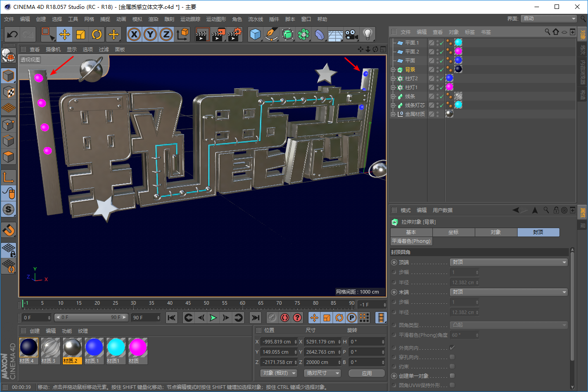The image size is (588, 392).
Task: Open the 文件 menu in main menu bar
Action: (x=9, y=19)
